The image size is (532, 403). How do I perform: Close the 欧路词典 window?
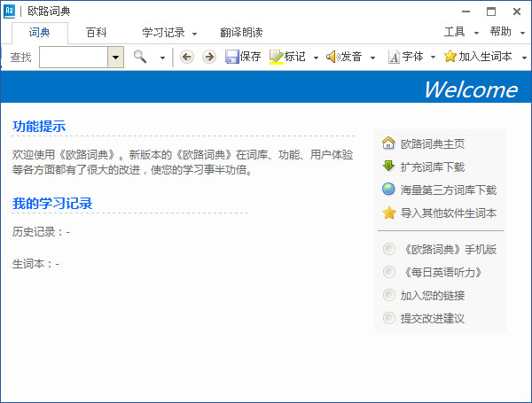[x=517, y=12]
